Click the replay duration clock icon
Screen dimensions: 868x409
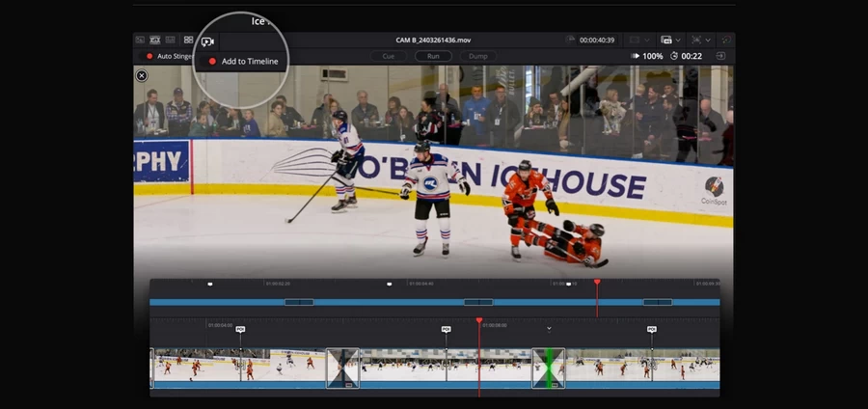pos(674,56)
